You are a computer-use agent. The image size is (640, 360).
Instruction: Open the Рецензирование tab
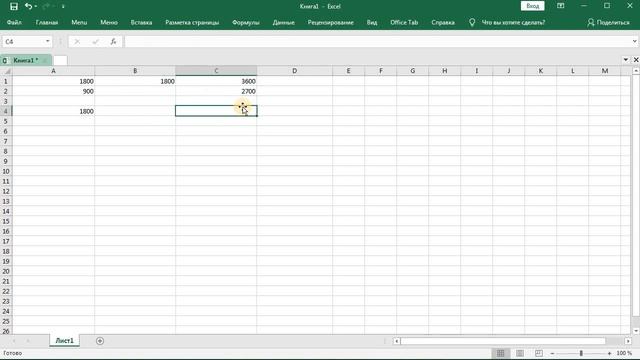tap(331, 22)
